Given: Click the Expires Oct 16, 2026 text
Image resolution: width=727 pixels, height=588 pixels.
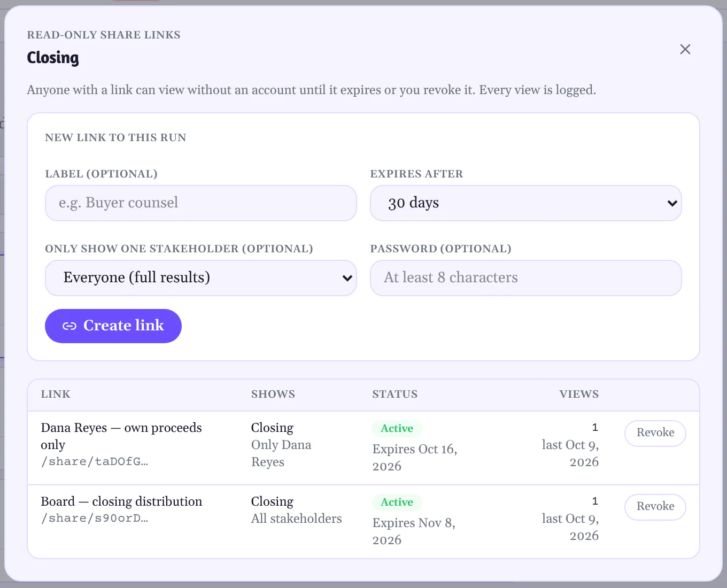Looking at the screenshot, I should pos(415,458).
